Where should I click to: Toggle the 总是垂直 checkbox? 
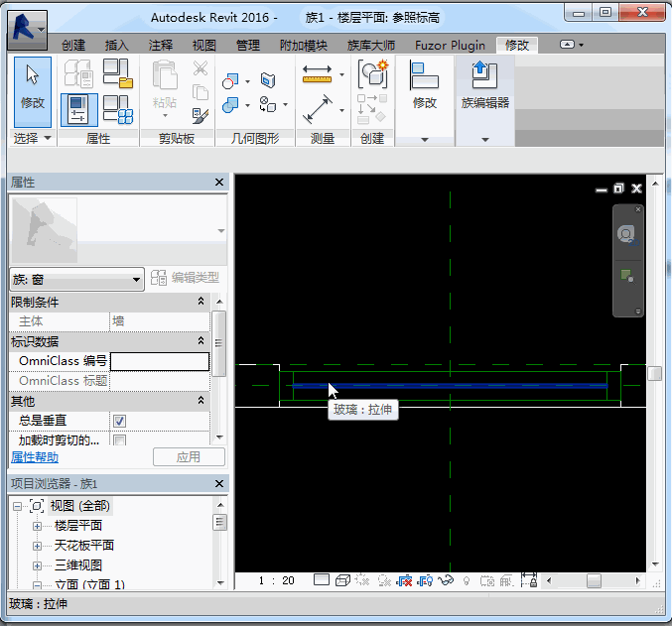(x=119, y=421)
